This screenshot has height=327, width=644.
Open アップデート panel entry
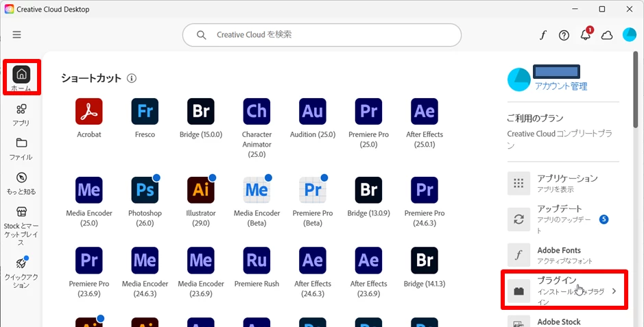(x=562, y=219)
